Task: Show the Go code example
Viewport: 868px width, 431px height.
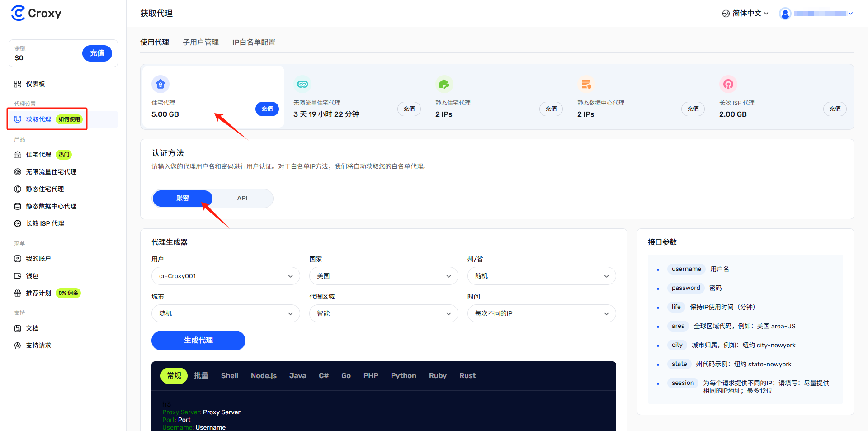Action: tap(346, 376)
